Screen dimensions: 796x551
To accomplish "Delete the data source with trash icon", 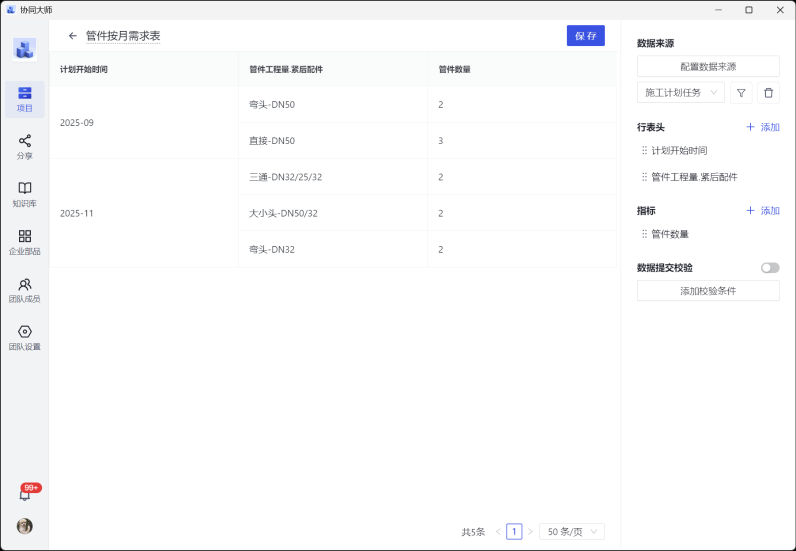I will pyautogui.click(x=768, y=93).
